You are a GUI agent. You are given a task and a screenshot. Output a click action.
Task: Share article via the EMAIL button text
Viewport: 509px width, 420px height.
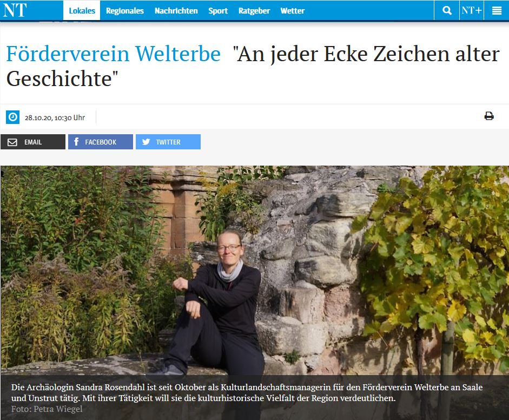tap(33, 142)
